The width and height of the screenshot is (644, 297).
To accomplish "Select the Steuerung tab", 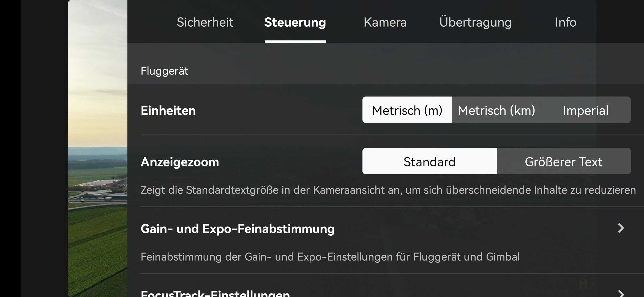I will click(x=295, y=22).
